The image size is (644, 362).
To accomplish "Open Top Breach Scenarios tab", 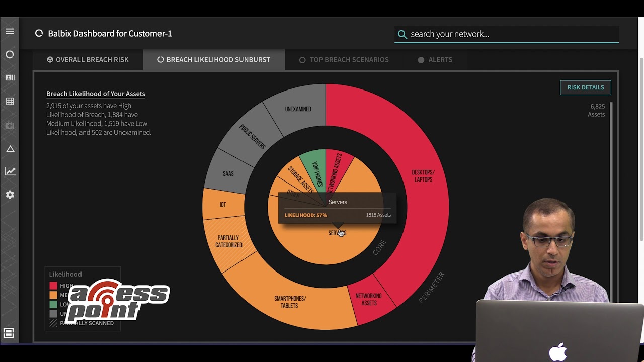I will (344, 59).
